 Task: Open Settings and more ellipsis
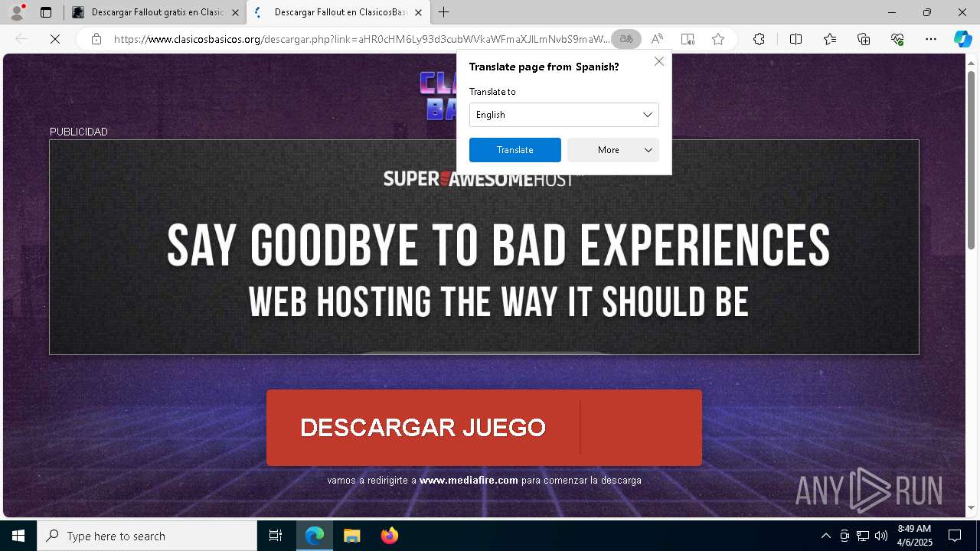click(x=931, y=39)
